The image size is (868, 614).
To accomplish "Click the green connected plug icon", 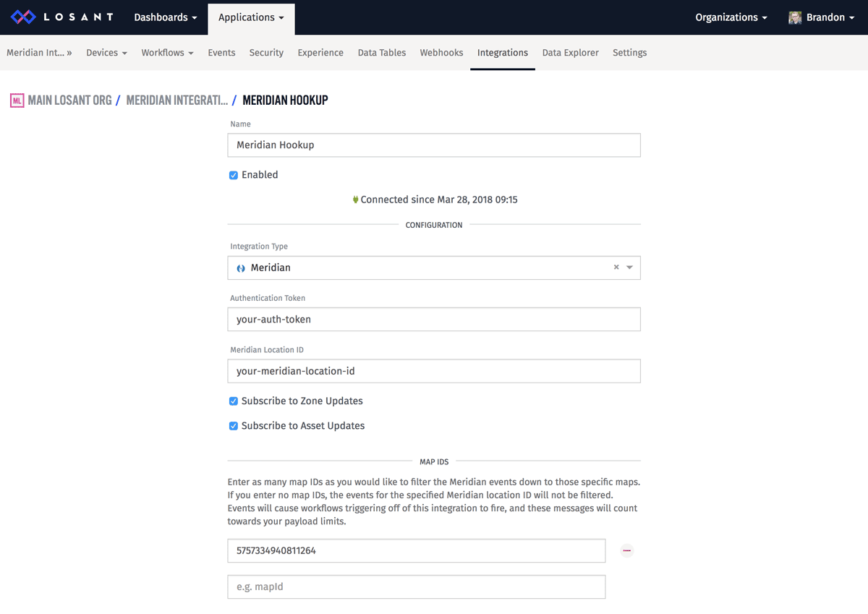I will (355, 200).
